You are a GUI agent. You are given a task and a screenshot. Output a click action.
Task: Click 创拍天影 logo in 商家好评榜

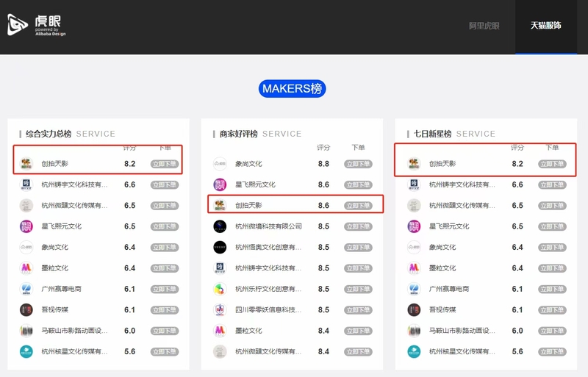tap(220, 205)
